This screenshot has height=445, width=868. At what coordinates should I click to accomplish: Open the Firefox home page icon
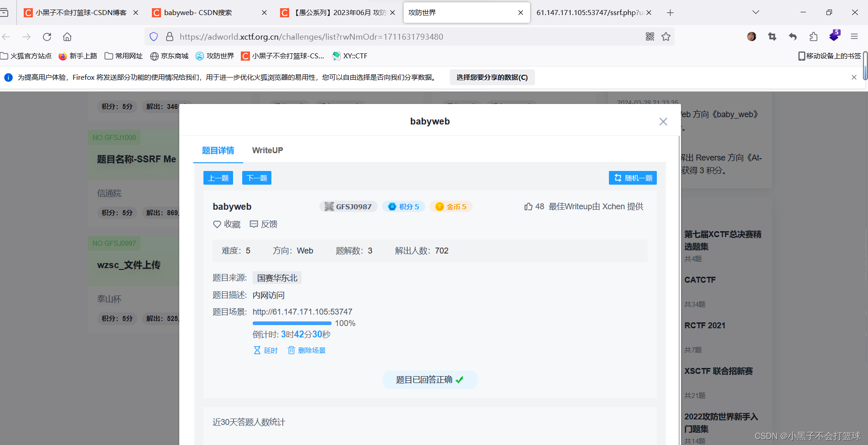tap(67, 37)
